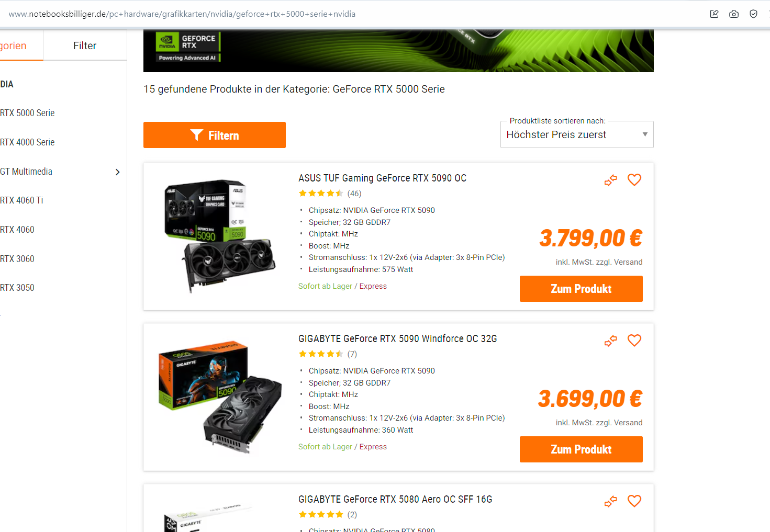Switch to the Filter tab
The image size is (770, 532).
(85, 46)
